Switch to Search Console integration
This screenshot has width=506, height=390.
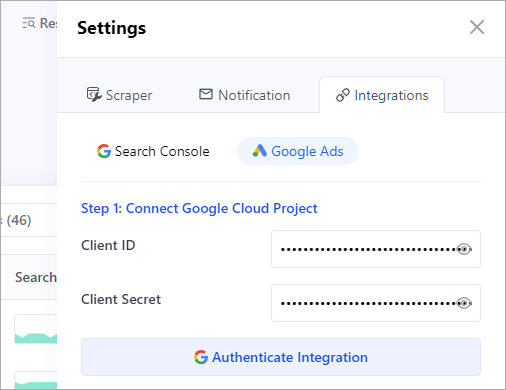click(153, 151)
